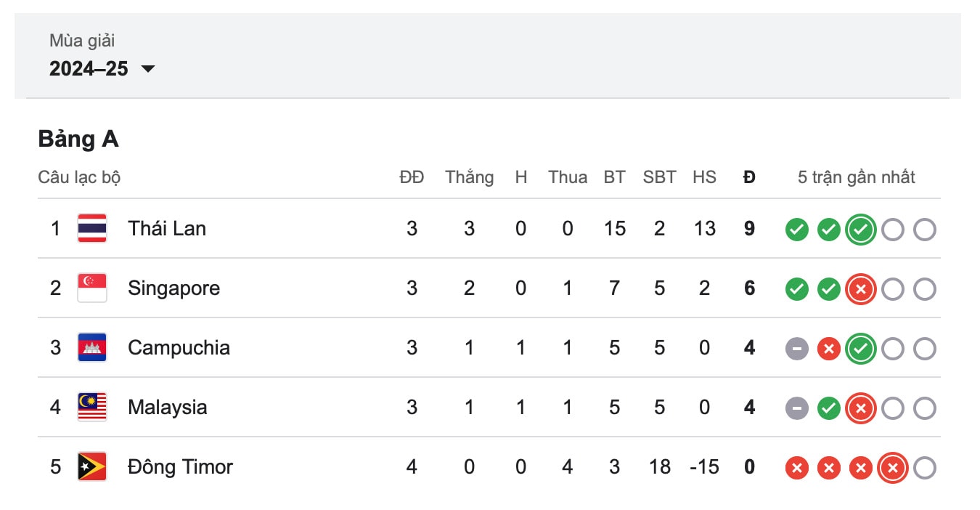Open the 2024–25 season dropdown
Image resolution: width=980 pixels, height=510 pixels.
[102, 69]
